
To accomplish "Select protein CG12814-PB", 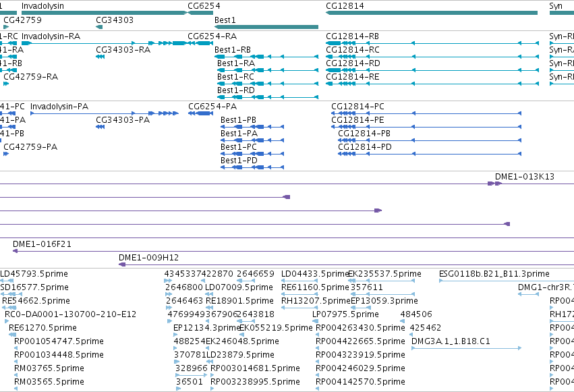I will (430, 140).
